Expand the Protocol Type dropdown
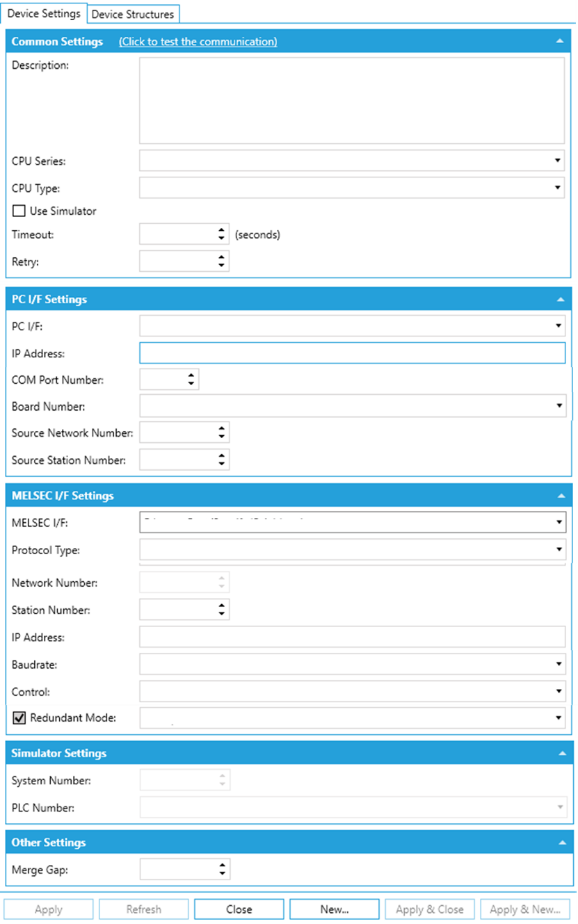This screenshot has width=578, height=924. (559, 550)
